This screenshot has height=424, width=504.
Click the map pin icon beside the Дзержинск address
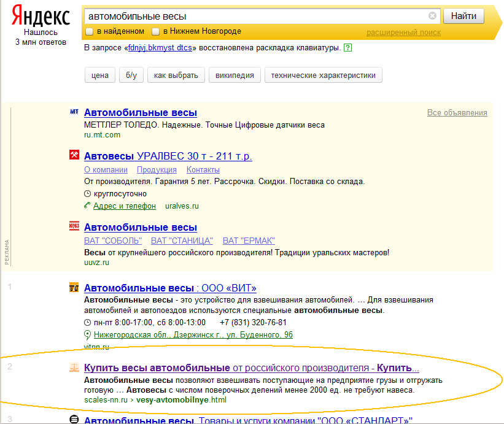87,335
